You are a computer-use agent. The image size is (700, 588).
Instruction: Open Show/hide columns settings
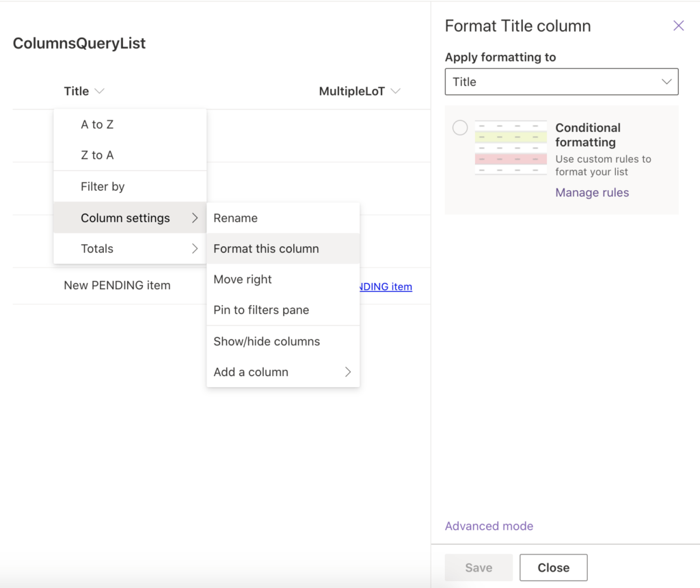coord(265,340)
